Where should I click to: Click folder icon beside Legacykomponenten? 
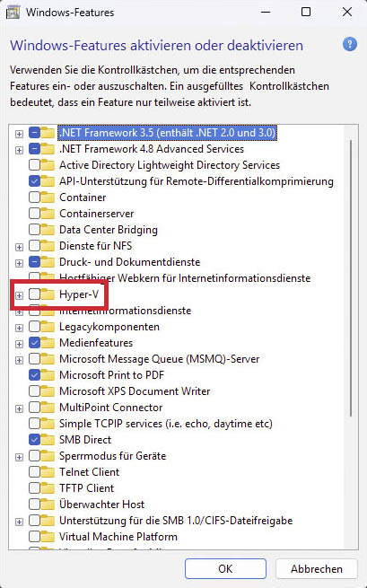click(x=48, y=327)
